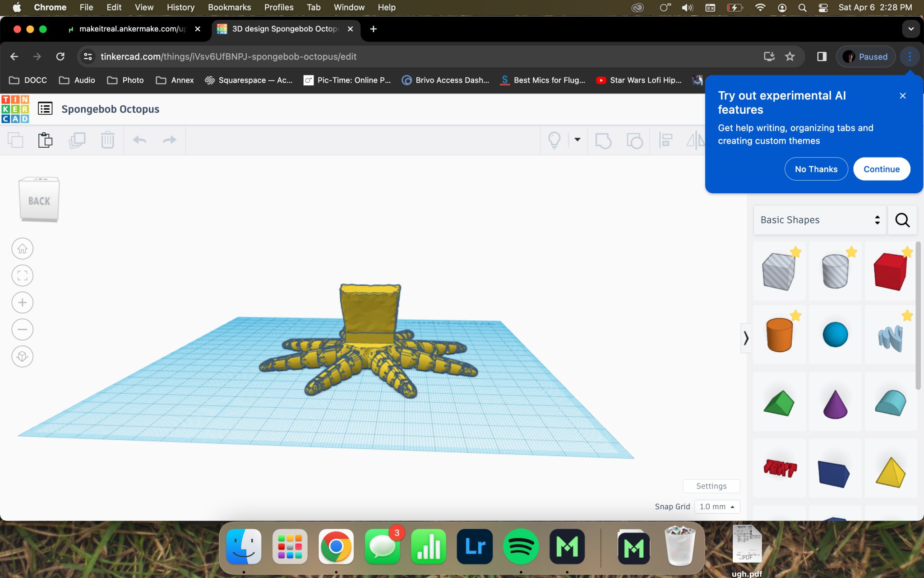924x578 pixels.
Task: Collapse the shapes panel chevron
Action: 746,338
